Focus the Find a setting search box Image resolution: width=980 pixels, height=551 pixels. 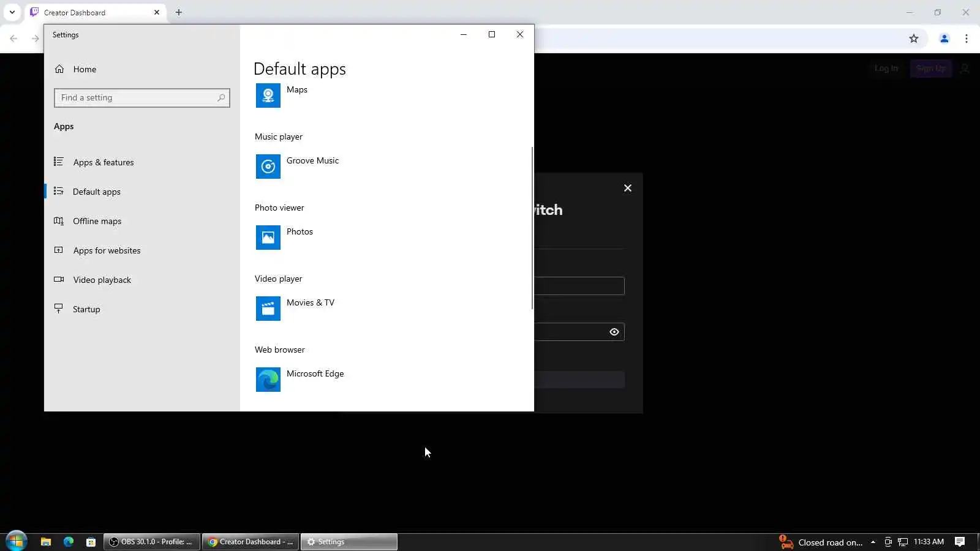coord(142,98)
